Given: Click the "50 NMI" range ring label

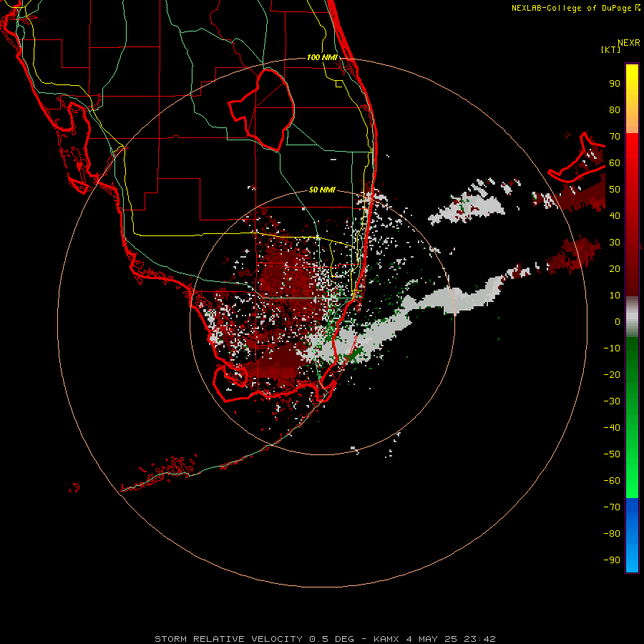Looking at the screenshot, I should pos(322,190).
